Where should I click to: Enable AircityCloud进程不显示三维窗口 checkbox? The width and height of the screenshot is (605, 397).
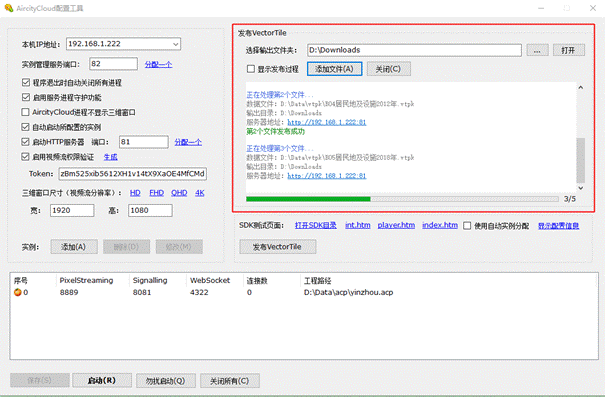point(25,112)
